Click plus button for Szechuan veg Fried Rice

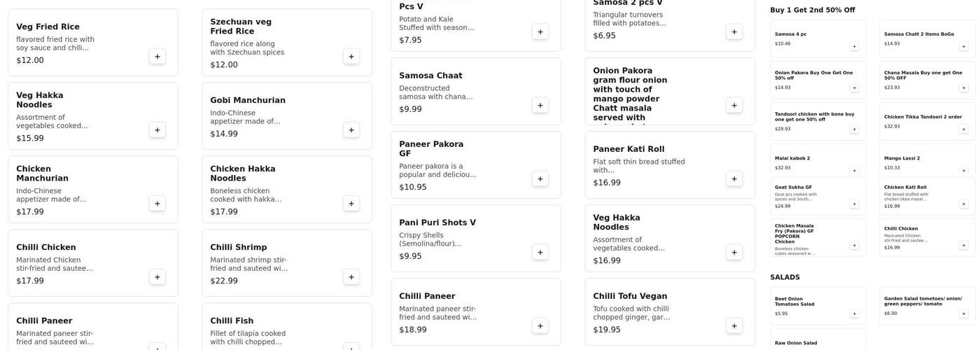(x=351, y=57)
